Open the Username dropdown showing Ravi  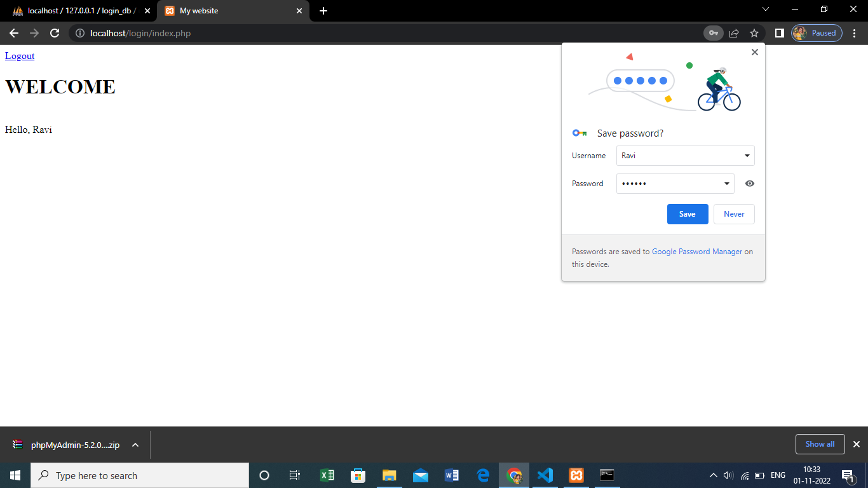(x=747, y=156)
